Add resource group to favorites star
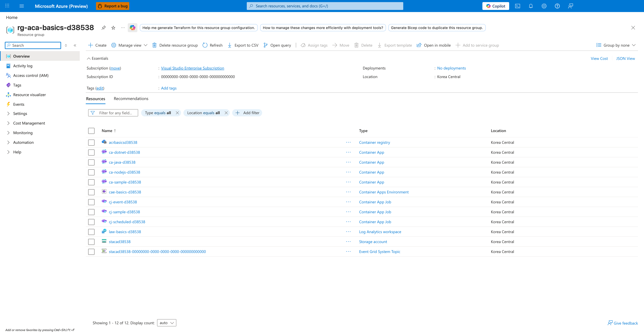 [113, 28]
